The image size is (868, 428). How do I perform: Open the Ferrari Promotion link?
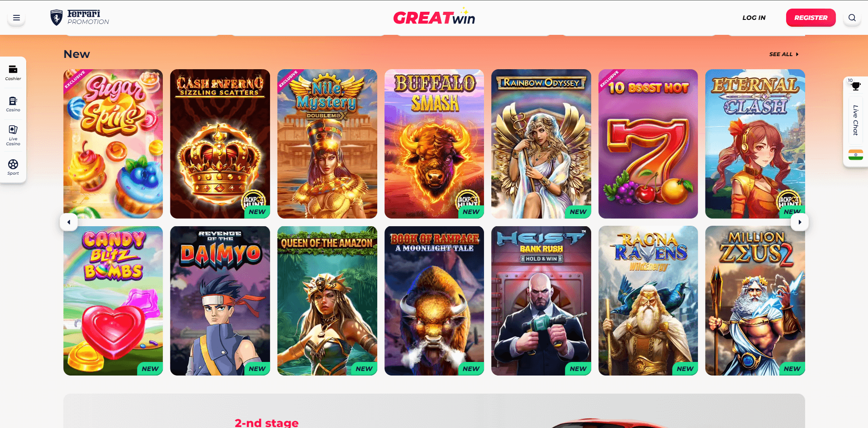tap(80, 18)
